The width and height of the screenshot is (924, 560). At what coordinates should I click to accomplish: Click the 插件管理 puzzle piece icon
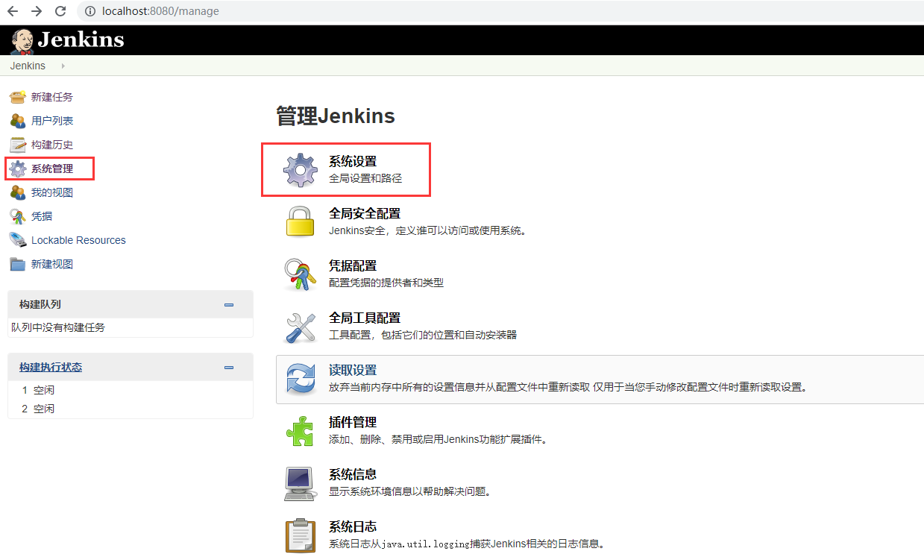coord(301,431)
